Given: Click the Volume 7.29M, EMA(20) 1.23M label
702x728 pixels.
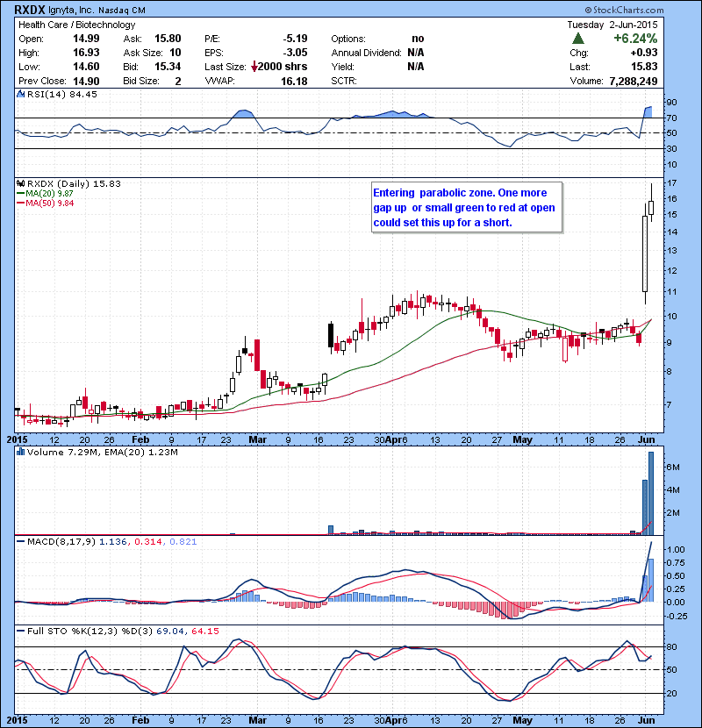Looking at the screenshot, I should [x=102, y=452].
